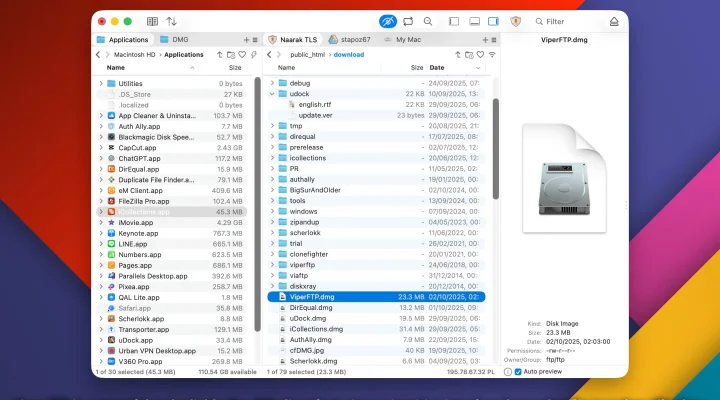Click favorites heart in right pane
The height and width of the screenshot is (400, 720).
pyautogui.click(x=480, y=55)
